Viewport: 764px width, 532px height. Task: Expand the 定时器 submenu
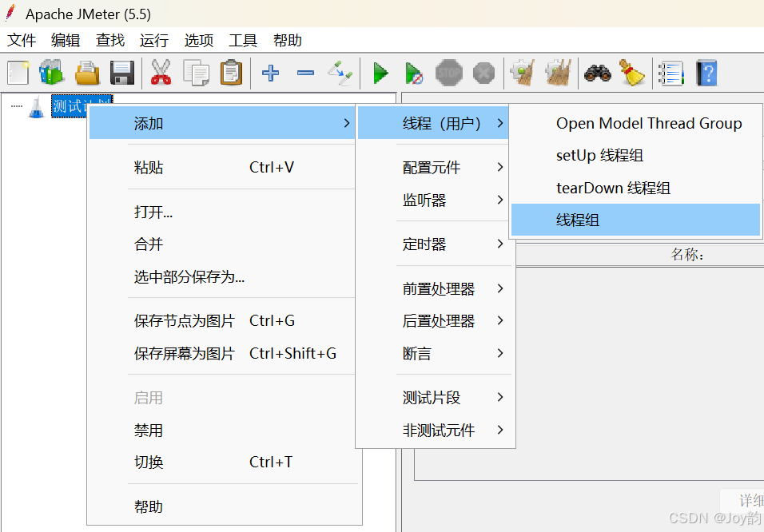point(433,244)
